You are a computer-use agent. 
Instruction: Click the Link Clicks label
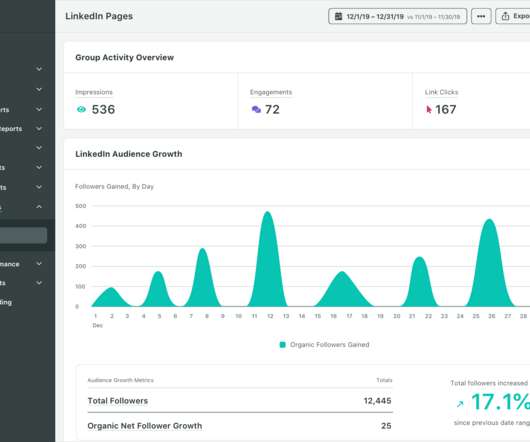[x=441, y=92]
